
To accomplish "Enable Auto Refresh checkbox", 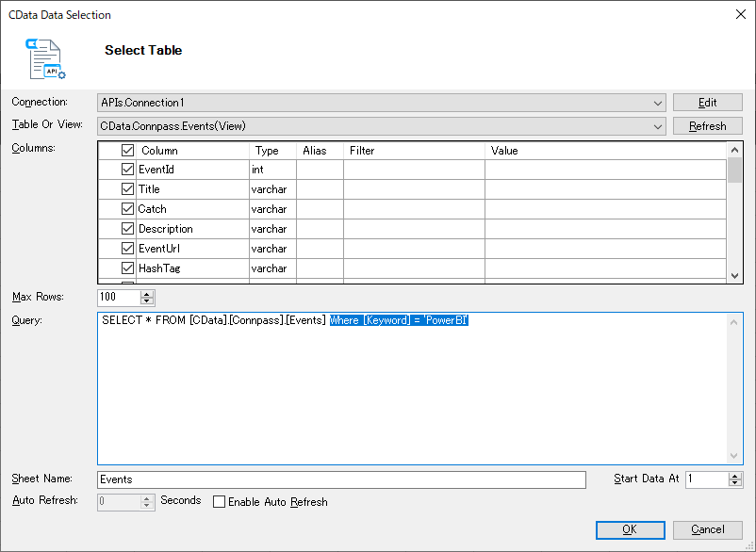I will (x=220, y=502).
